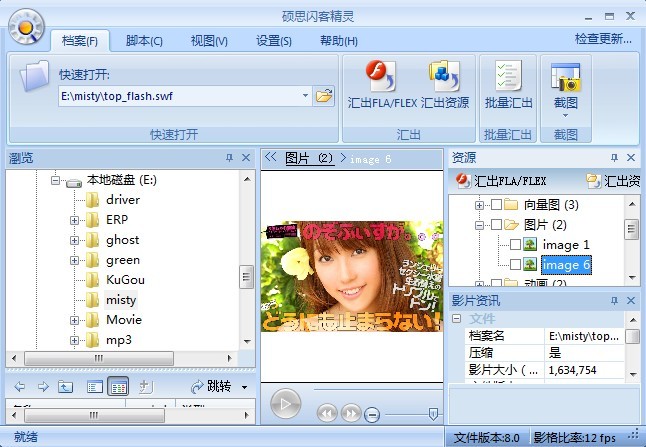
Task: Click the zoom slider handle below preview
Action: click(433, 413)
